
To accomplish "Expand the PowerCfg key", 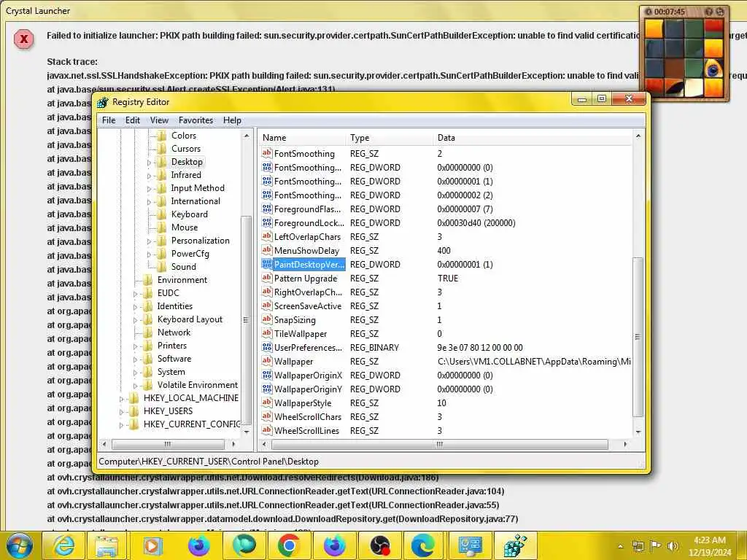I will point(149,254).
